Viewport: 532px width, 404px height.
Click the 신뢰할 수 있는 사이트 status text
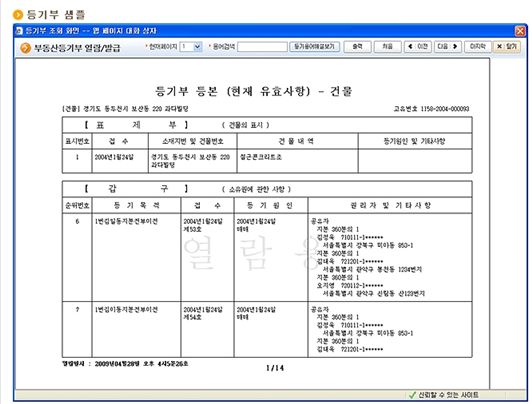coord(448,395)
